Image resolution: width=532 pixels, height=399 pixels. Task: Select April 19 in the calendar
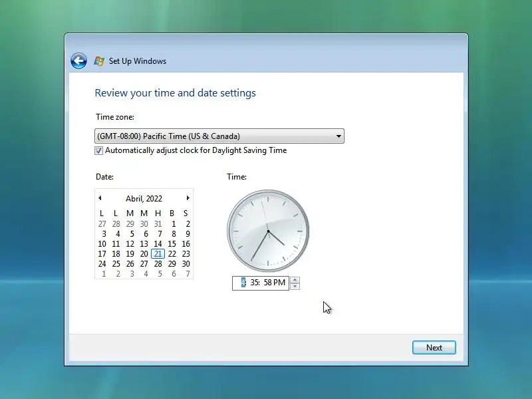pyautogui.click(x=130, y=254)
